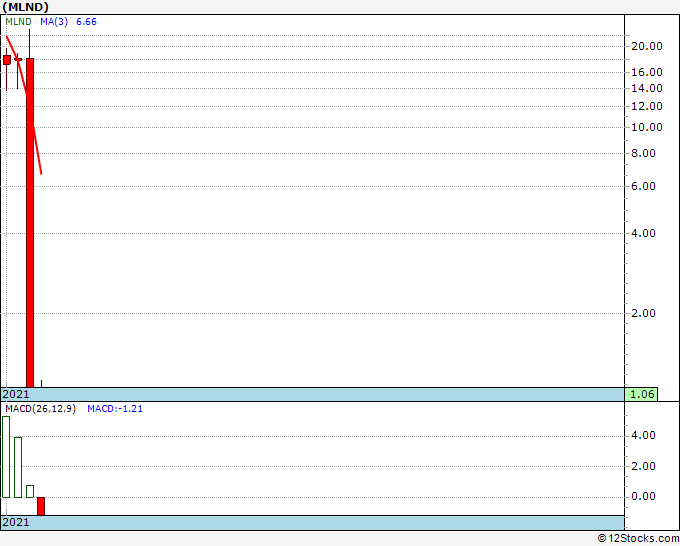Click the 14.00 price axis label
The image size is (680, 546).
[x=647, y=88]
